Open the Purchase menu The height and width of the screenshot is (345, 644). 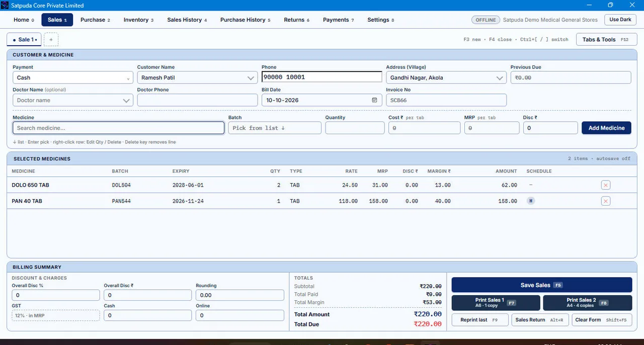point(95,20)
